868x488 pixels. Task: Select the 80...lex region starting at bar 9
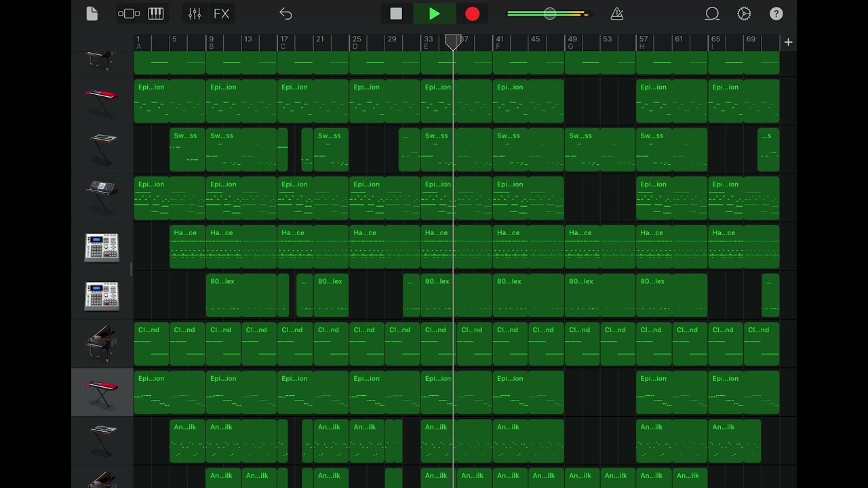click(x=241, y=296)
